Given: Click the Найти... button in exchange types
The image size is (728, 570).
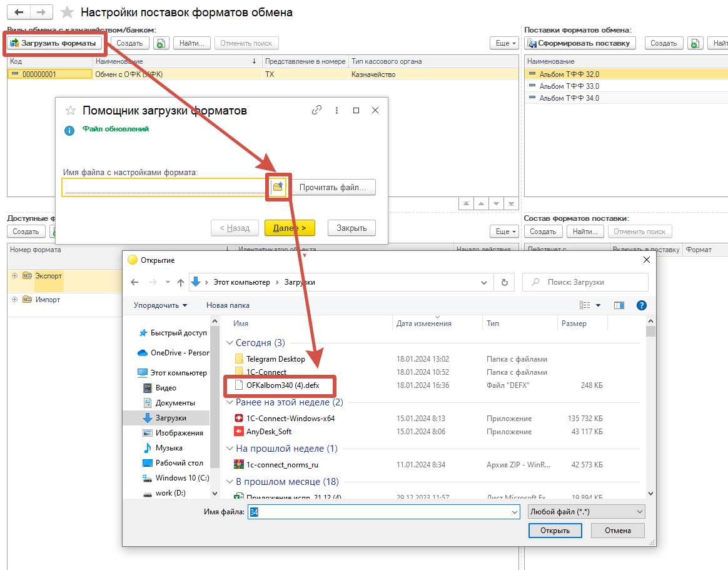Looking at the screenshot, I should [x=192, y=43].
